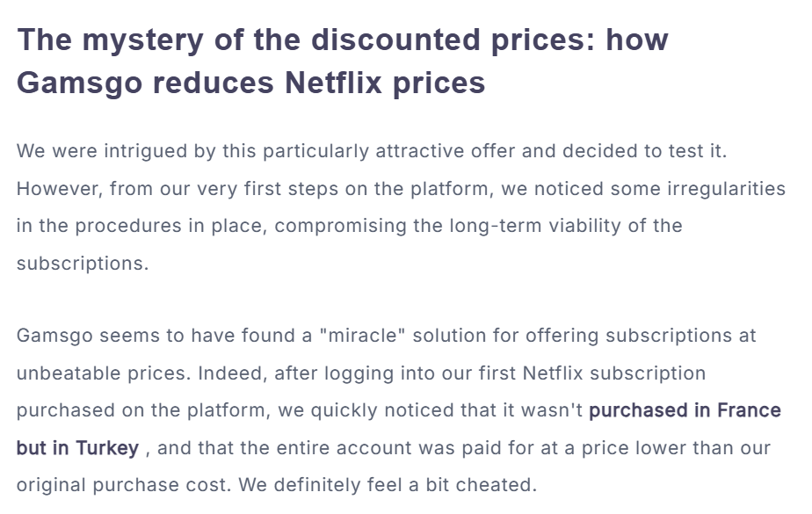The height and width of the screenshot is (514, 812).
Task: Click the quoted word "miracle"
Action: pos(363,336)
